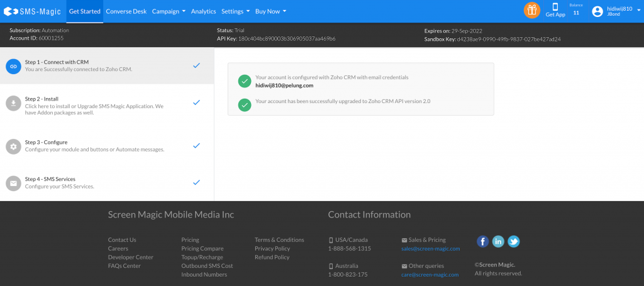Click the care@screen-magic.com email link
Viewport: 644px width, 286px height.
(430, 275)
